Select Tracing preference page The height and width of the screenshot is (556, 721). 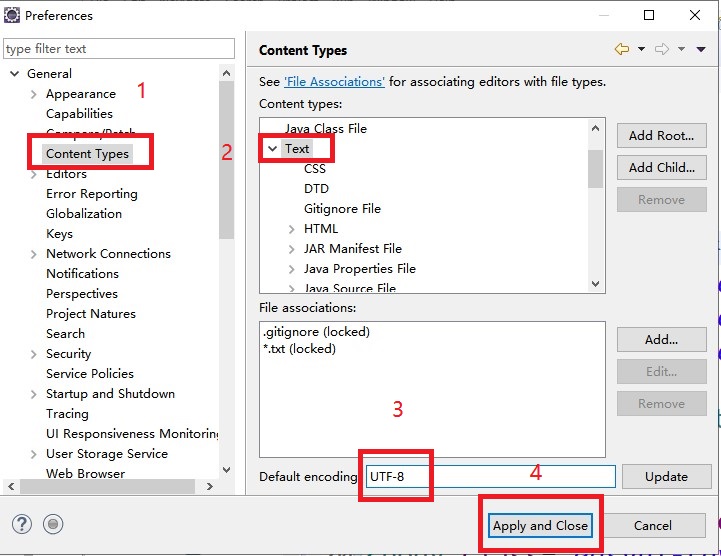click(x=67, y=414)
